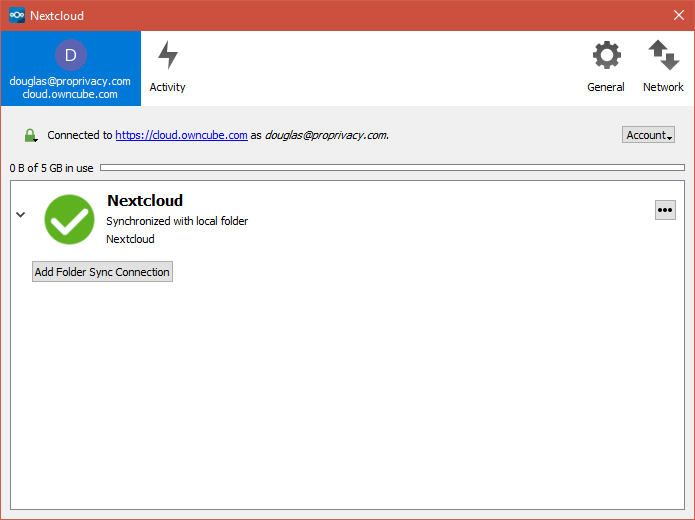Open Network settings via arrows icon
Screen dimensions: 695x520
click(x=664, y=55)
